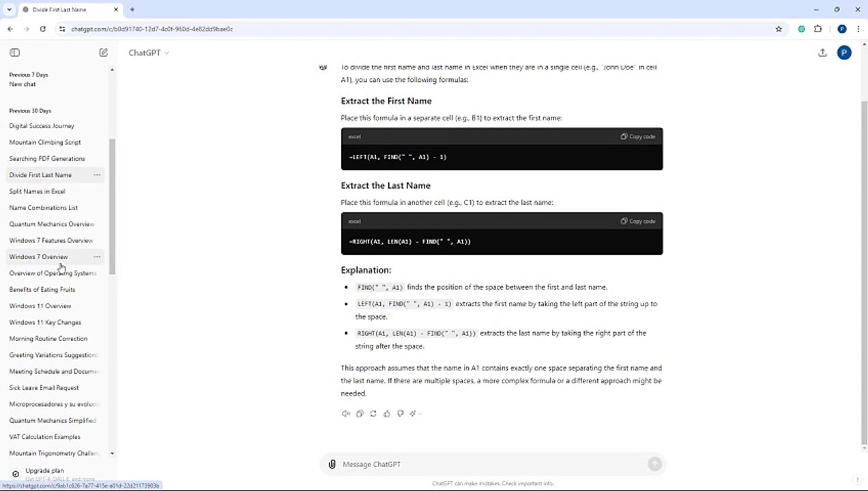Collapse the ChatGPT sidebar panel
Screen dimensions: 868x491
pos(15,53)
